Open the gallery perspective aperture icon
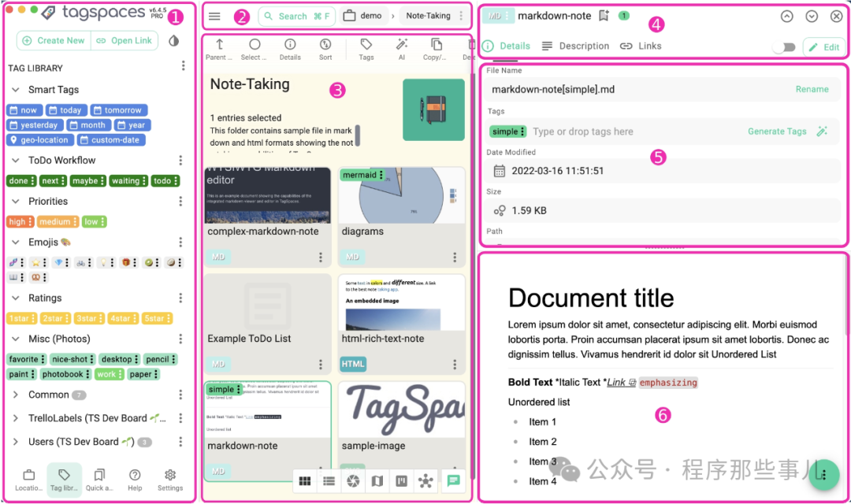This screenshot has width=851, height=504. pos(353,480)
